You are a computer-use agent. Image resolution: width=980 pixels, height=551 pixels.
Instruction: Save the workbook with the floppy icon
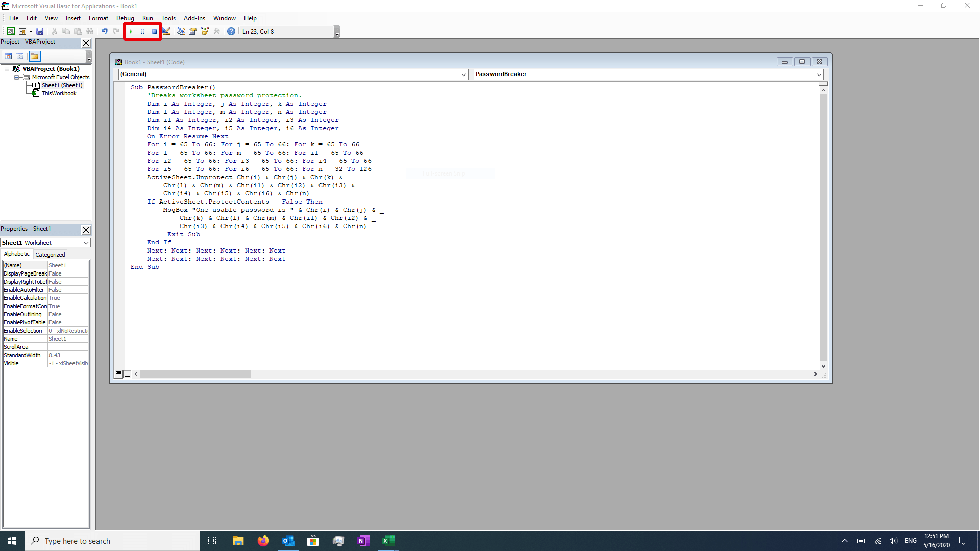tap(40, 32)
